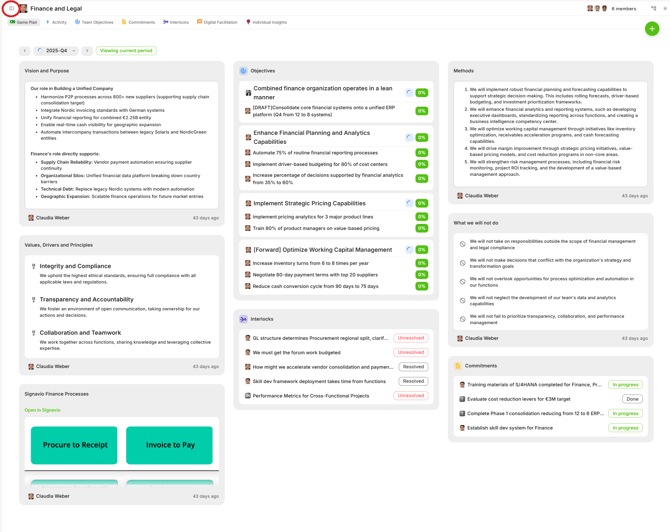670x532 pixels.
Task: Click the Finance and Legal team avatar
Action: 23,8
